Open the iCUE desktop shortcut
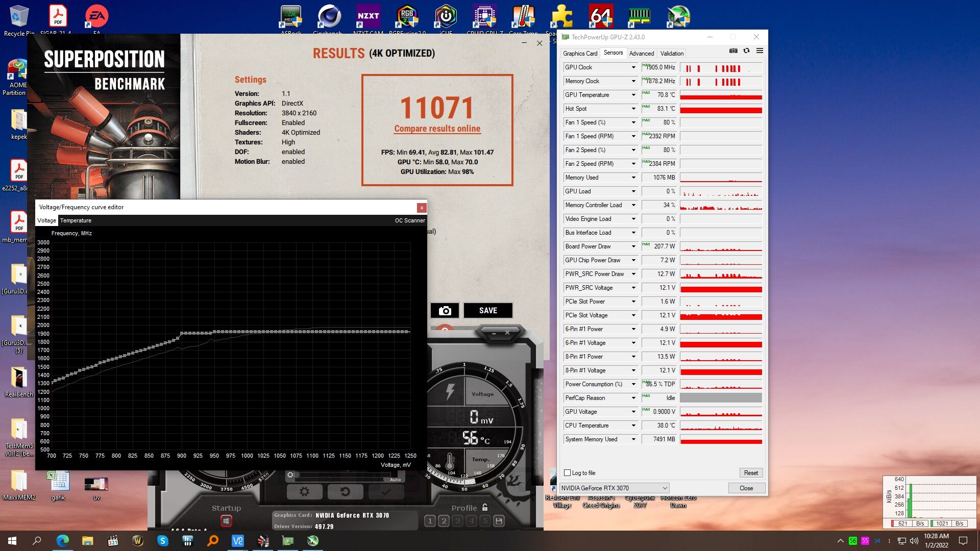The height and width of the screenshot is (551, 980). click(x=446, y=19)
